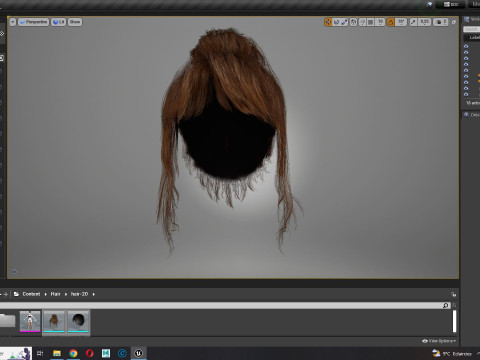
Task: Click the search magnifier icon in content browser
Action: point(446,305)
